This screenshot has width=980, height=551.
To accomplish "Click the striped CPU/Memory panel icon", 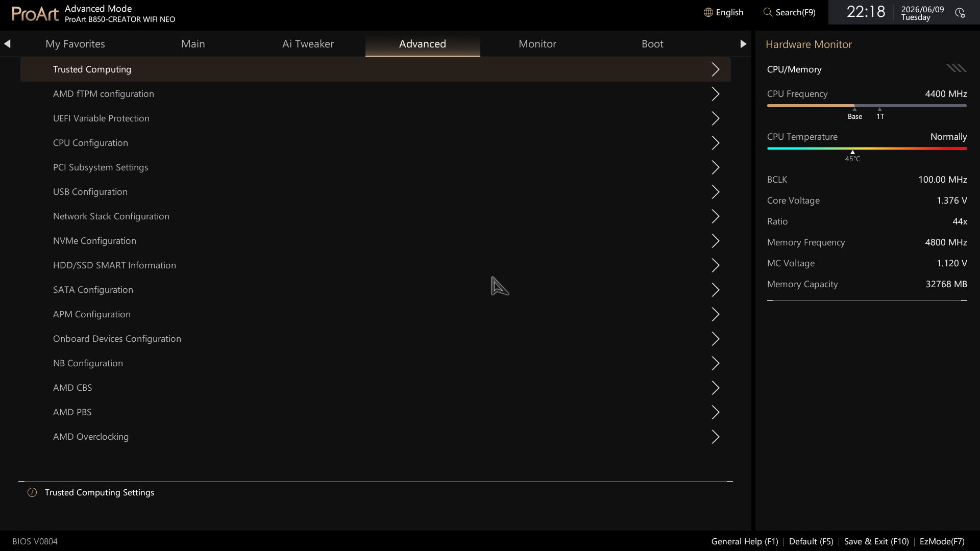I will (957, 68).
